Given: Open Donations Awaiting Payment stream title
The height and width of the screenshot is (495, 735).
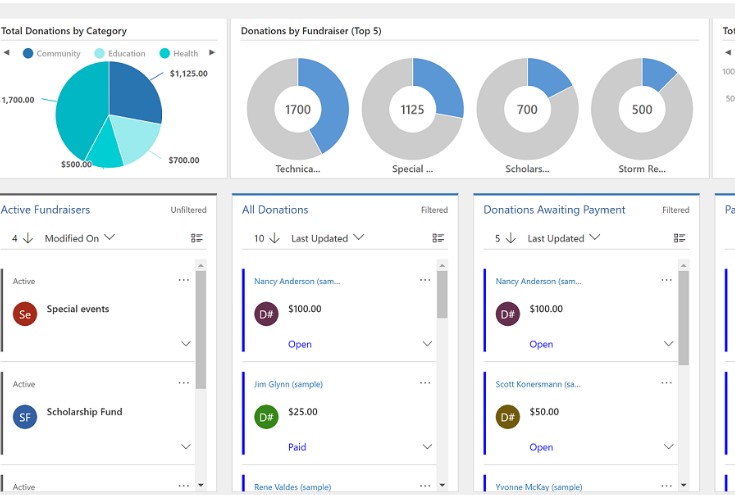Looking at the screenshot, I should point(554,210).
